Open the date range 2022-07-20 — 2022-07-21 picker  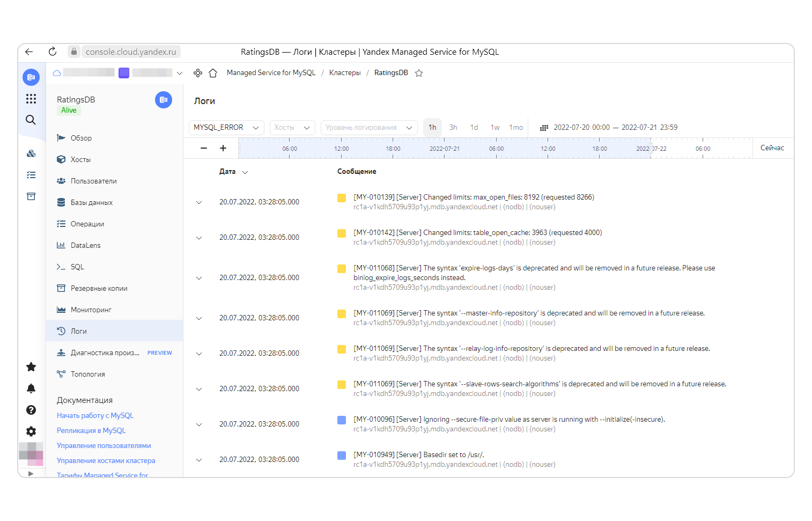pos(615,128)
